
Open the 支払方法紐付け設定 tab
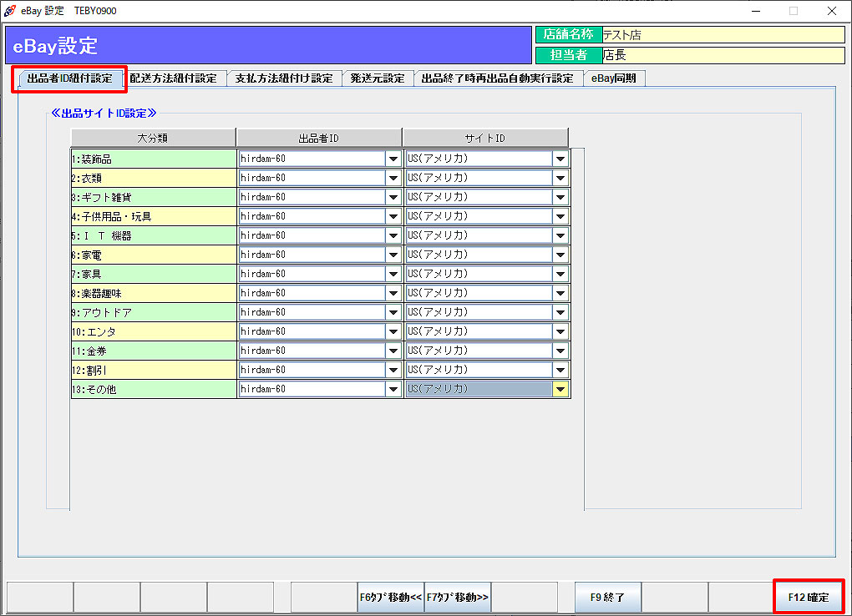pyautogui.click(x=283, y=78)
